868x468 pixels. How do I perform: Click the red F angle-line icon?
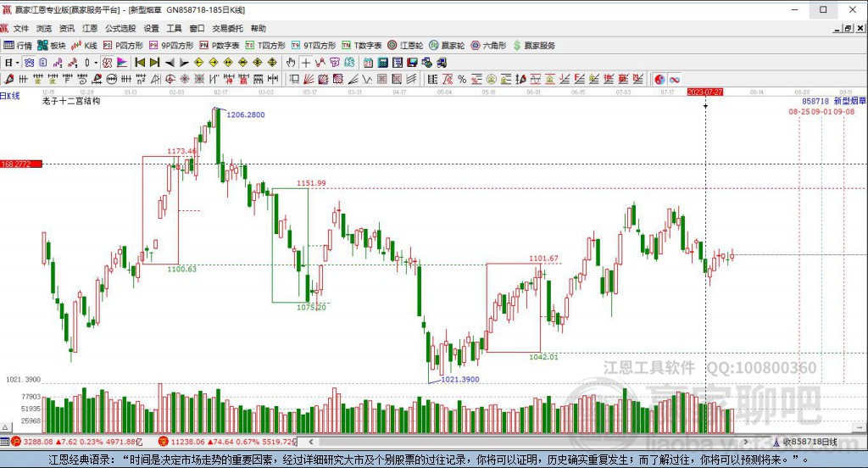[579, 79]
